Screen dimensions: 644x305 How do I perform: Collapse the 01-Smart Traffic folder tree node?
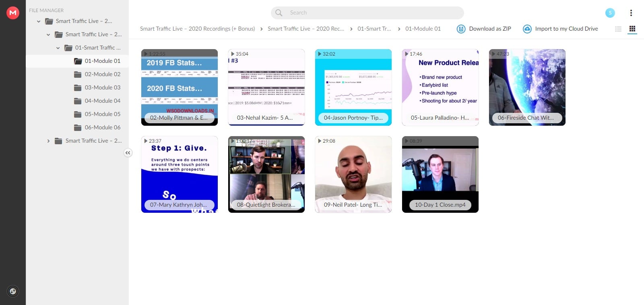(58, 48)
